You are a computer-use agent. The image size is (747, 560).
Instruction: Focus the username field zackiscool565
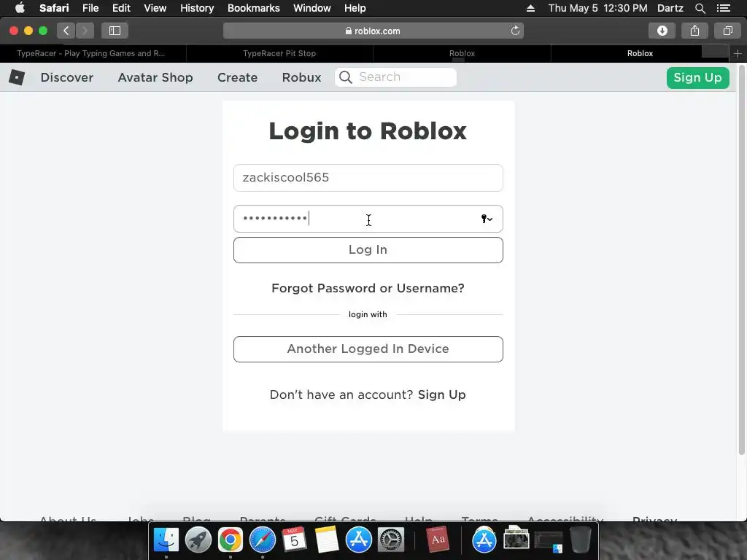click(368, 178)
